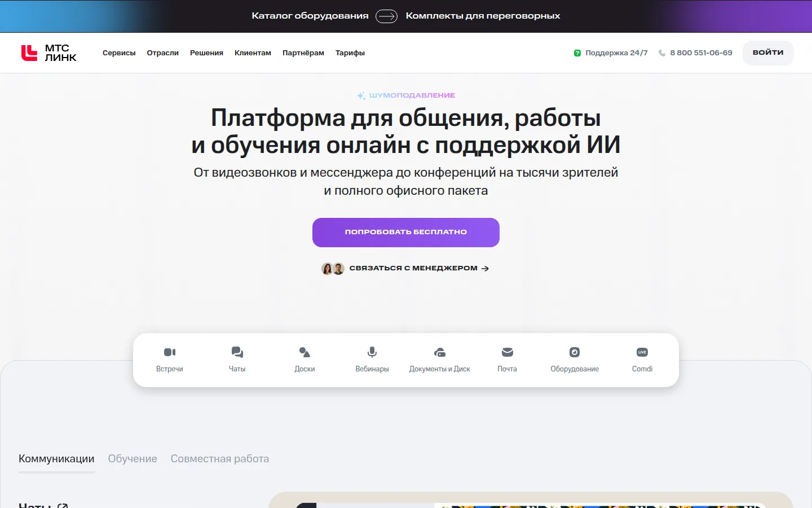Open the Решения menu
812x508 pixels.
pyautogui.click(x=206, y=53)
